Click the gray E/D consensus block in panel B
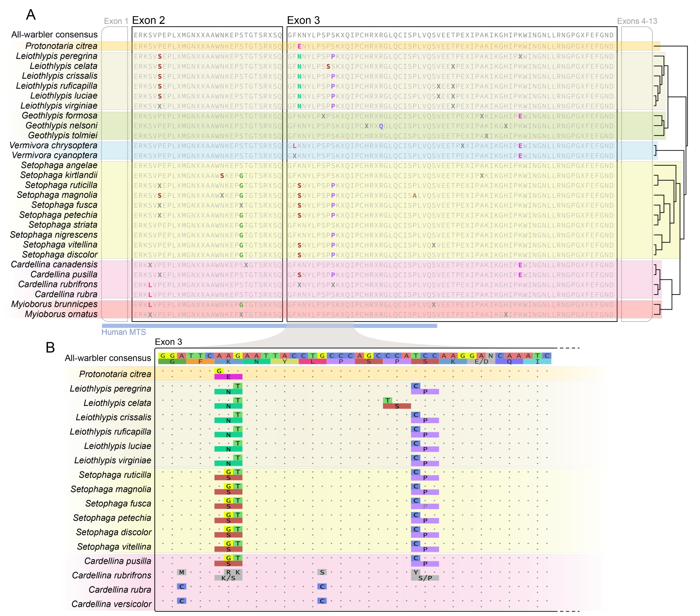This screenshot has width=700, height=616. (x=481, y=361)
